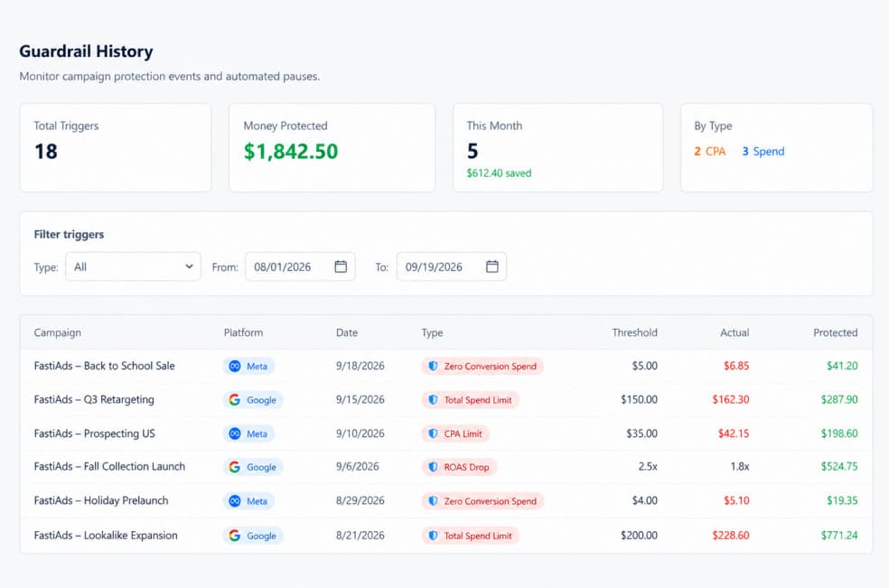Click shield icon in the $200.00 Total Spend Limit badge
889x588 pixels.
[433, 536]
